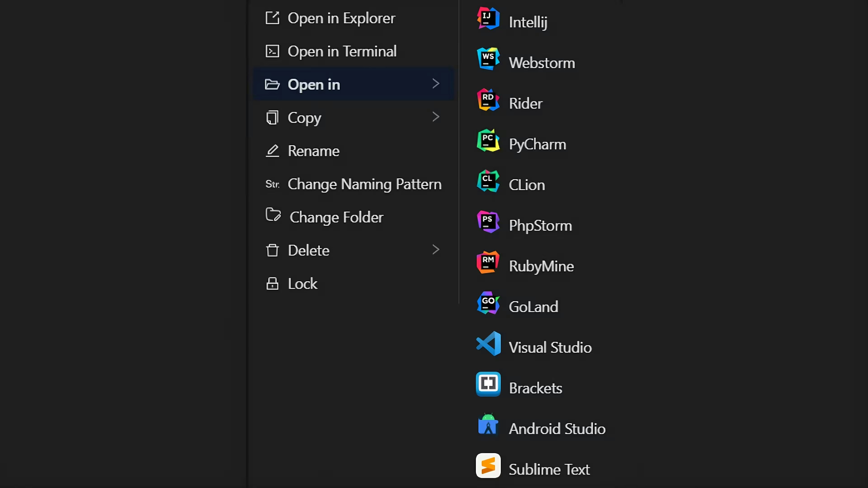
Task: Open the 'Open in' menu entry
Action: coord(354,84)
